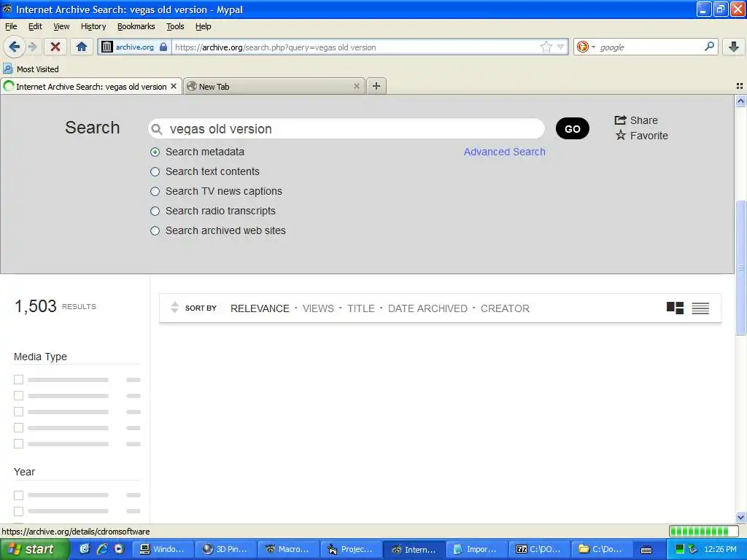Switch to 3D Pinball taskbar window
This screenshot has width=747, height=560.
[225, 549]
